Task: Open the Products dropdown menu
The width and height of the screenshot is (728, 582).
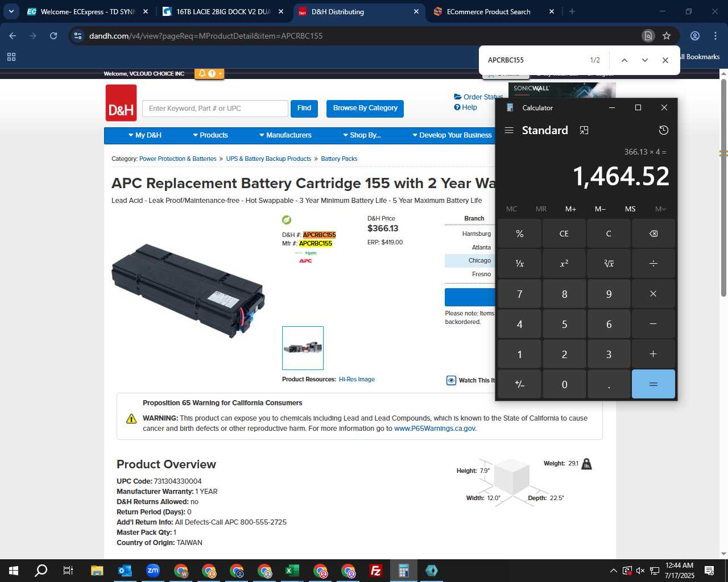Action: (x=210, y=135)
